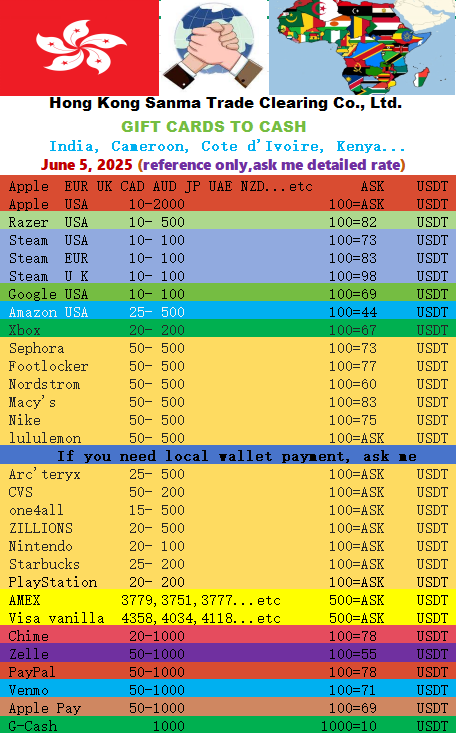
Task: Click the 'PayPal' label
Action: [x=32, y=672]
